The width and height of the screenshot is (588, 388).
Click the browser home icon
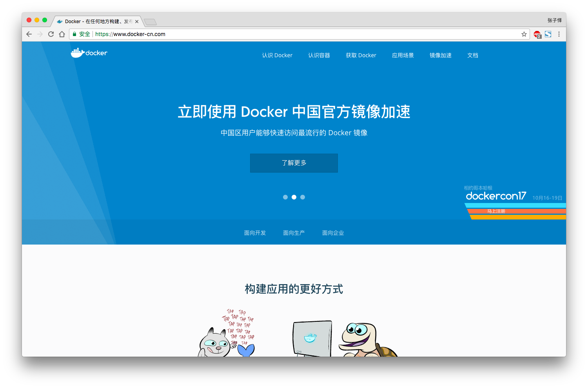point(62,34)
